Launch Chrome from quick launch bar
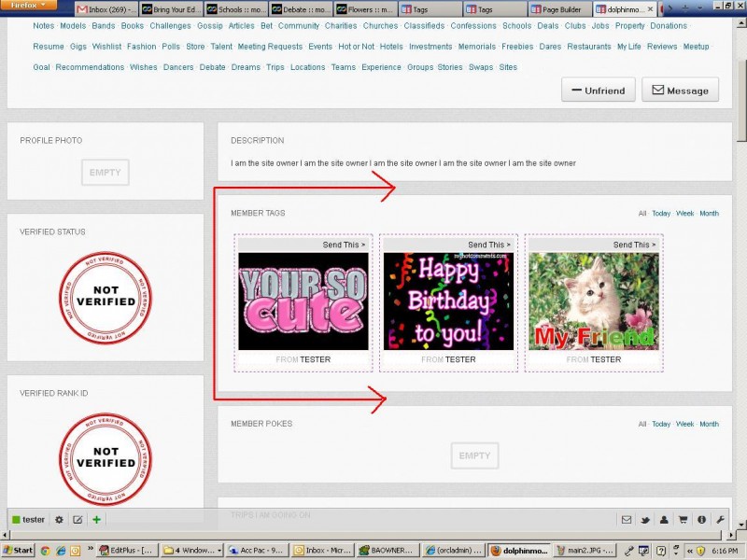This screenshot has width=747, height=560. coord(45,551)
